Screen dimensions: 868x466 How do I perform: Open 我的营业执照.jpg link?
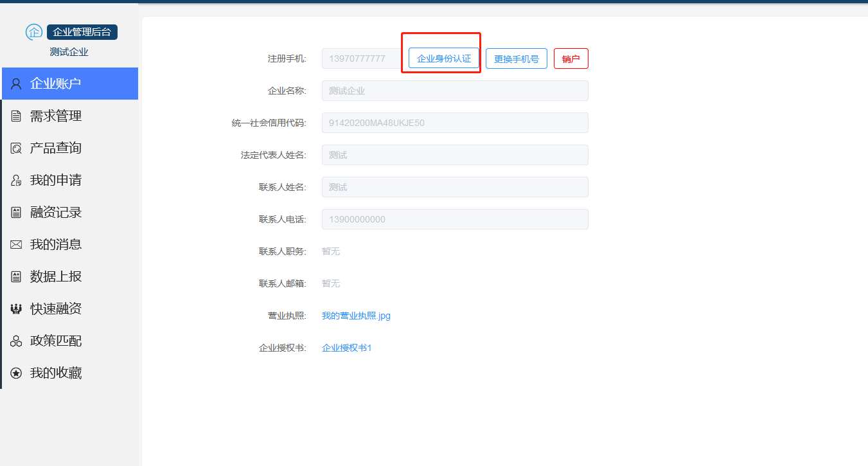356,316
